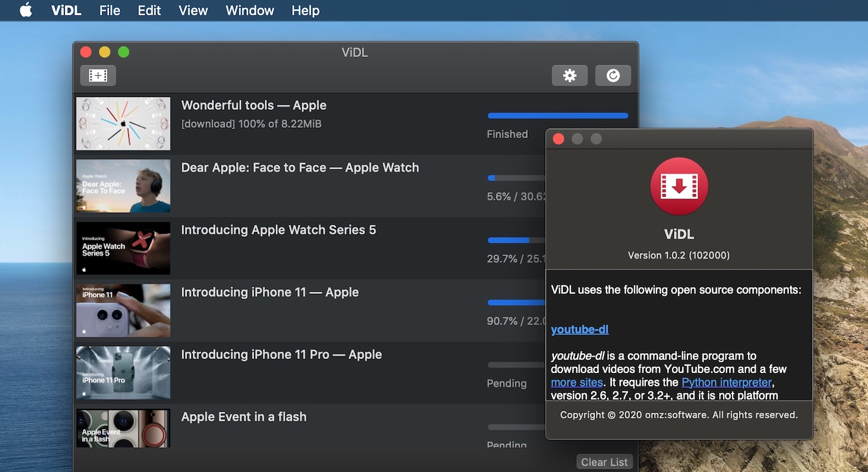Click the Clear List button
The height and width of the screenshot is (472, 868).
point(604,462)
